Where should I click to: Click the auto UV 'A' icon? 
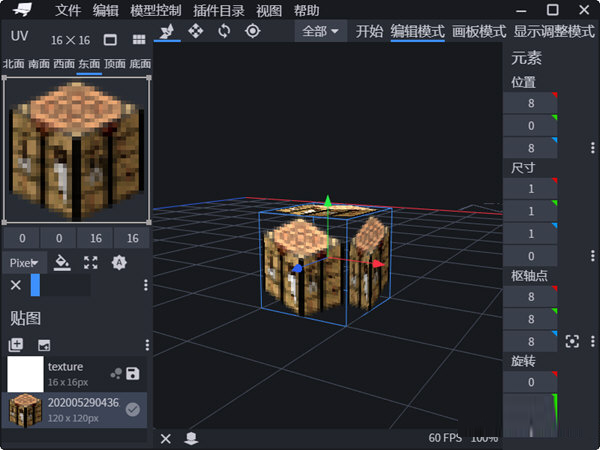(x=119, y=262)
